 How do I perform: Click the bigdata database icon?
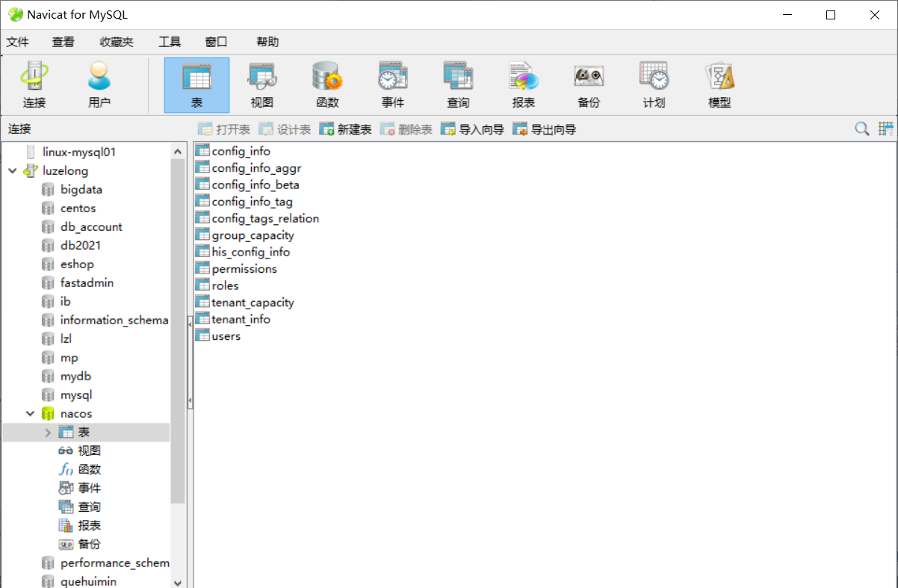coord(48,190)
